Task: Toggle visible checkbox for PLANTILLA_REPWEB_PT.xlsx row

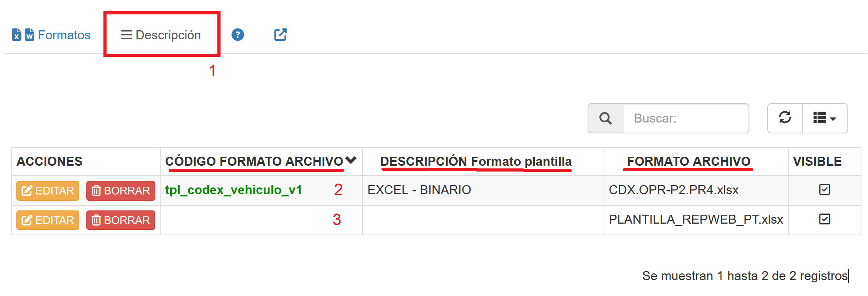Action: click(x=824, y=219)
